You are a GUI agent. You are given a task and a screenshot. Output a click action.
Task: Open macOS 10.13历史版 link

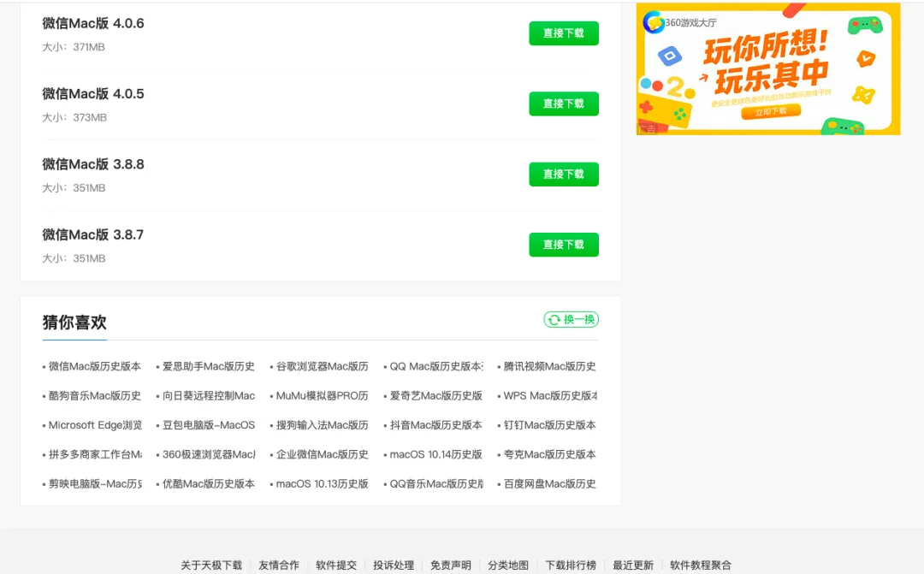[322, 484]
